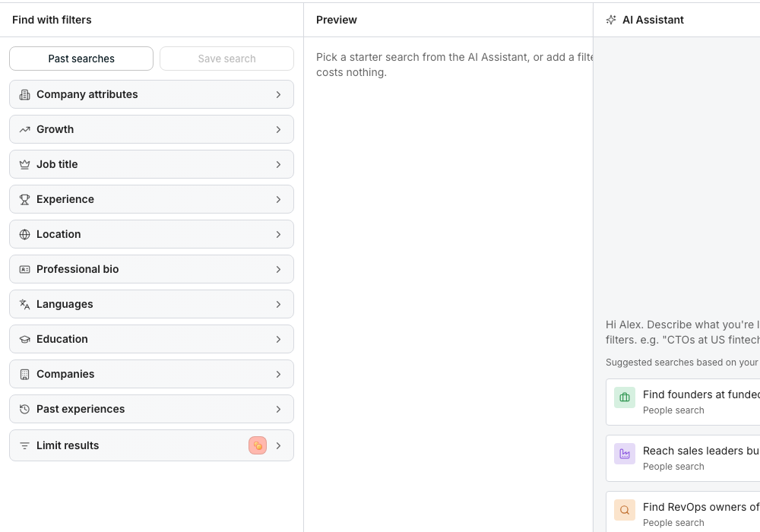Select the Reach sales leaders suggestion
Screen dimensions: 760x532
[683, 458]
